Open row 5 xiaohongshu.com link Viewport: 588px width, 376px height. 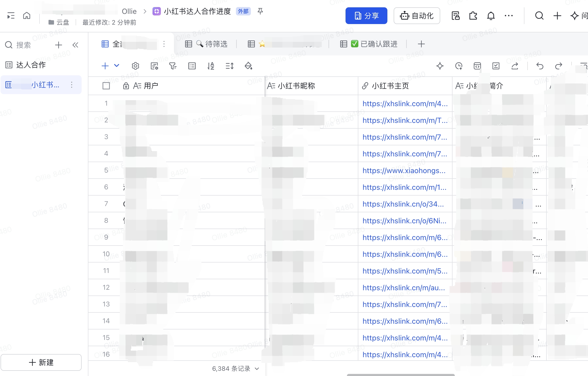(x=404, y=170)
